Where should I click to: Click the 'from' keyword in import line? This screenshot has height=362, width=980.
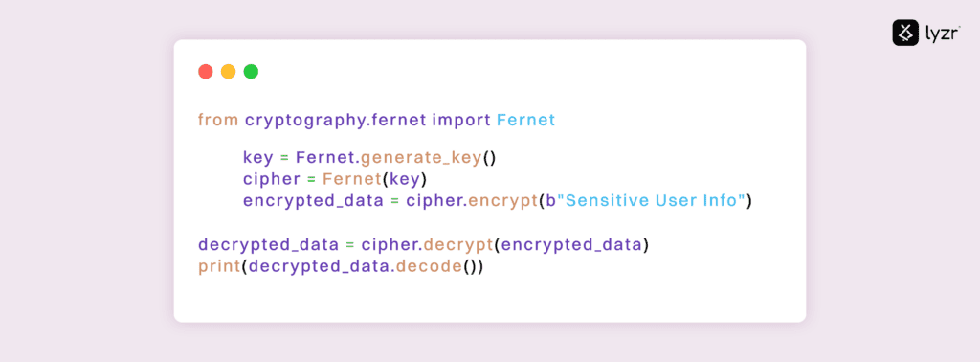click(218, 120)
